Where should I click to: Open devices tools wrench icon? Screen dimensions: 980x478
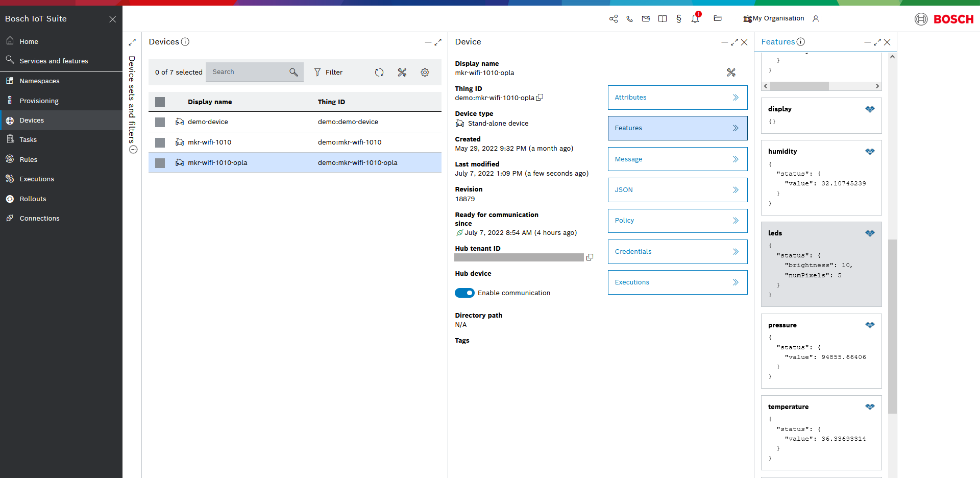click(402, 73)
